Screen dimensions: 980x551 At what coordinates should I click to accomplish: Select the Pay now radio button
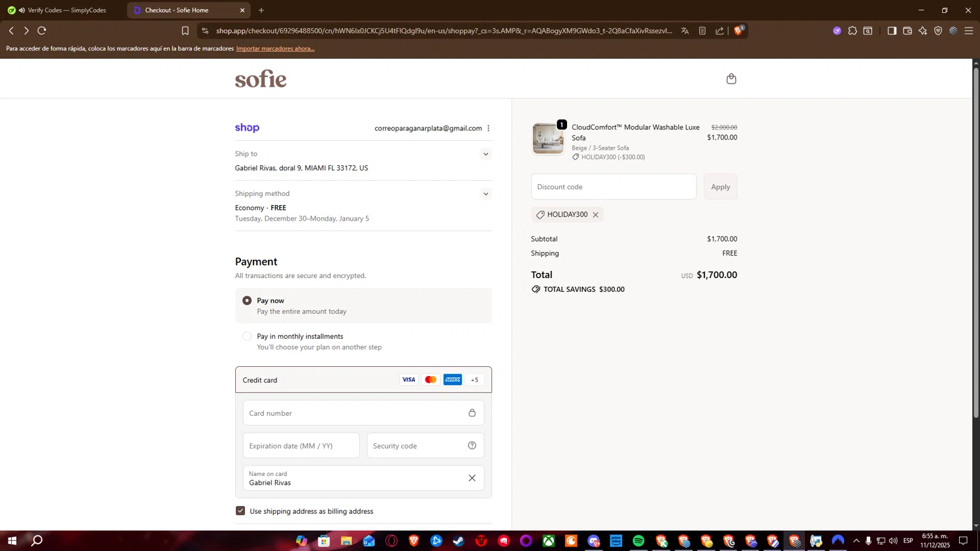coord(247,301)
